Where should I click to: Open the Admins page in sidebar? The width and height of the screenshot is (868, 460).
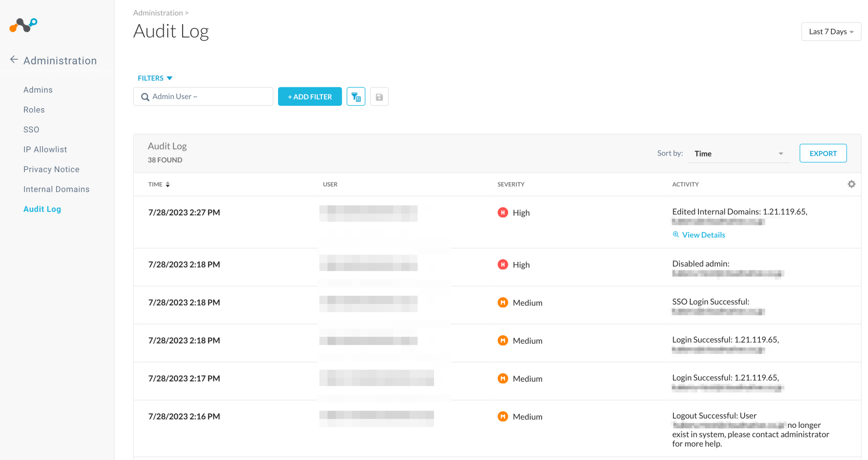pos(38,90)
